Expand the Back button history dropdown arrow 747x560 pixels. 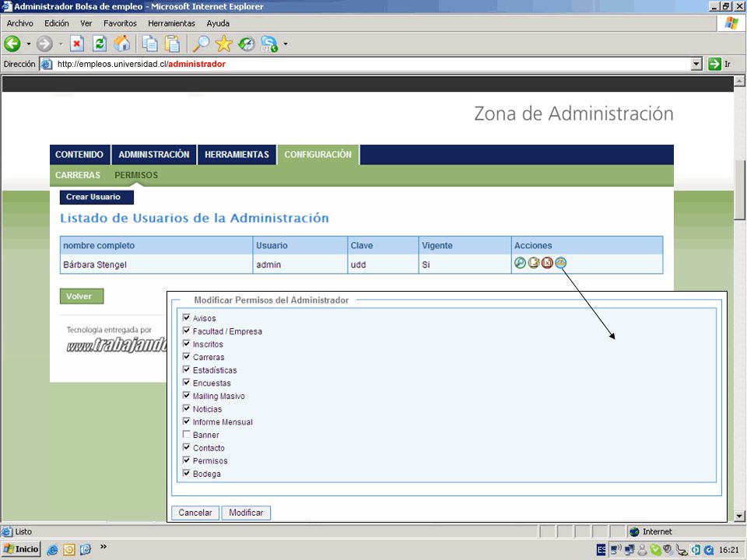pyautogui.click(x=29, y=44)
